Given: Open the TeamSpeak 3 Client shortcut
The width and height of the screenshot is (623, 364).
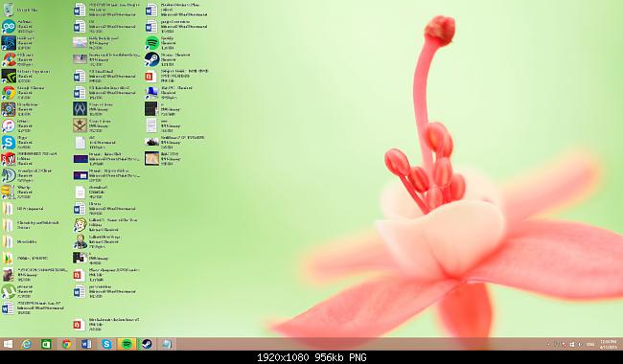Looking at the screenshot, I should [x=8, y=175].
